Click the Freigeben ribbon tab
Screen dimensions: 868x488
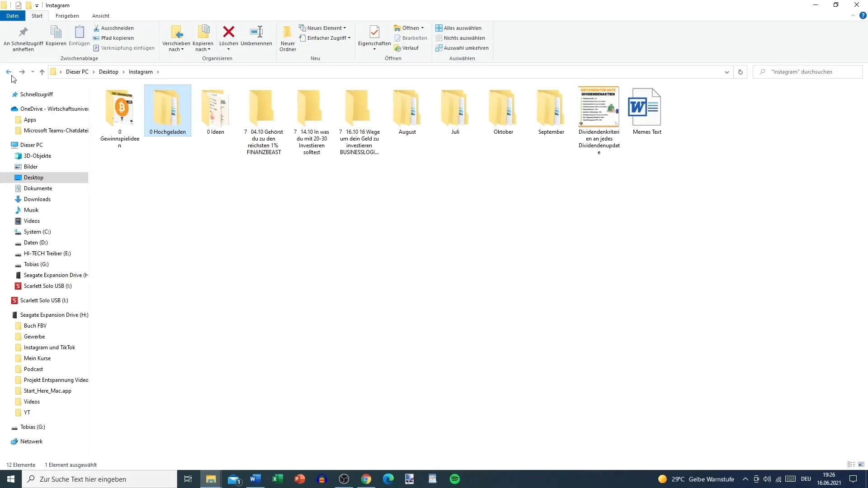tap(67, 16)
